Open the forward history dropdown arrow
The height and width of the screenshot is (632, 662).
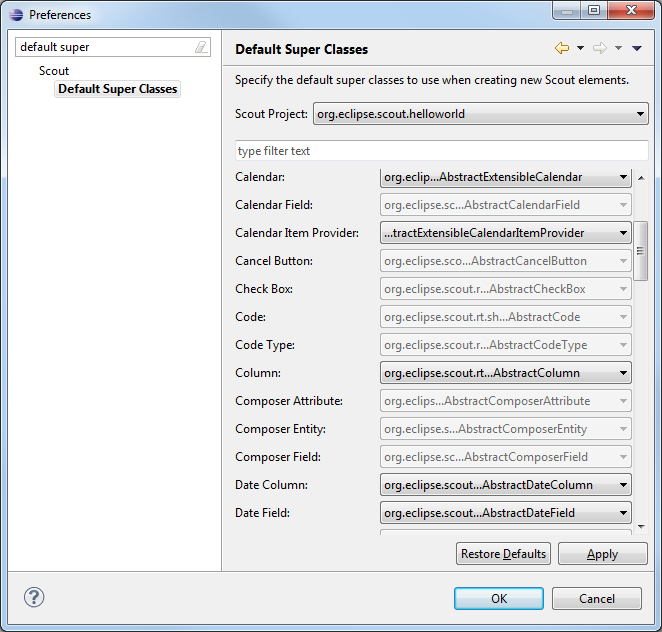pyautogui.click(x=618, y=48)
